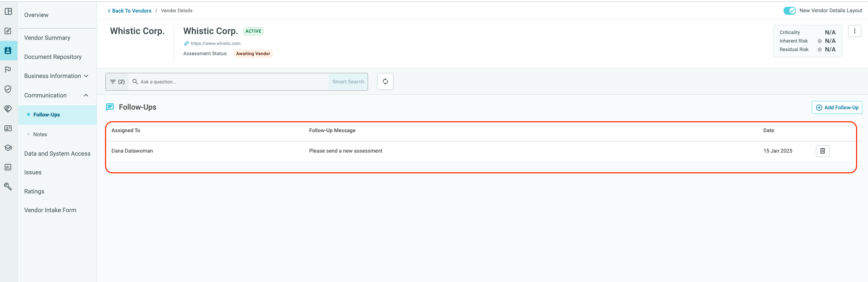This screenshot has width=868, height=282.
Task: Open the flag icon in left rail
Action: pos(8,70)
